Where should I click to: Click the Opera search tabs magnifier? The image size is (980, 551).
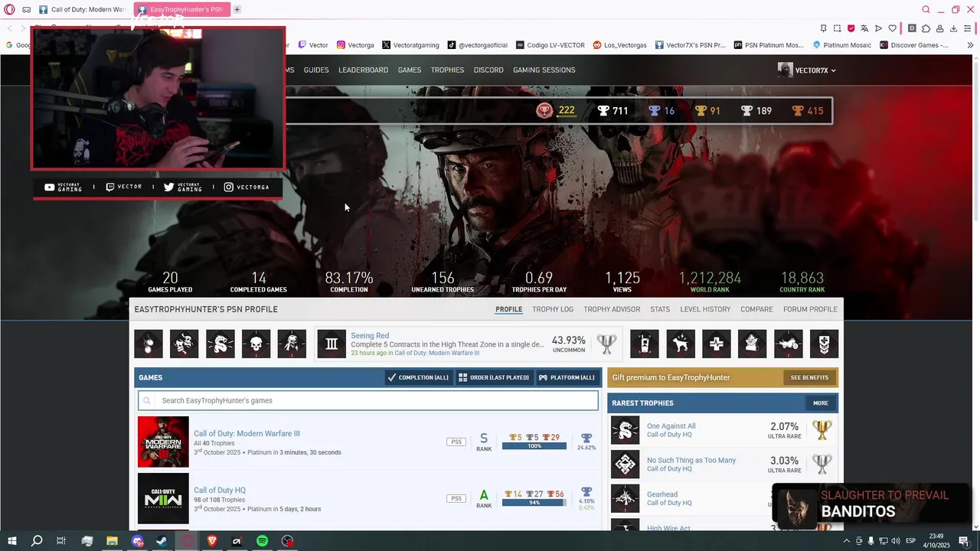tap(926, 9)
